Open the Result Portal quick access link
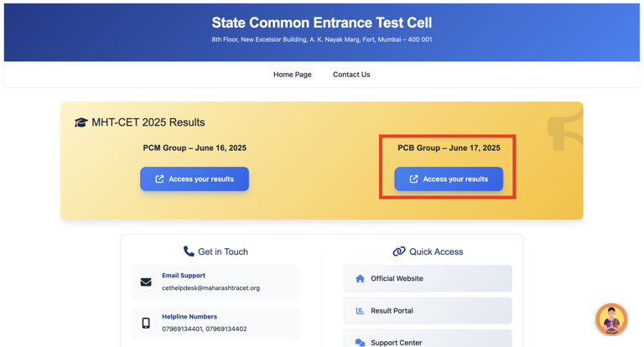Screen dimensions: 644x347 [428, 311]
